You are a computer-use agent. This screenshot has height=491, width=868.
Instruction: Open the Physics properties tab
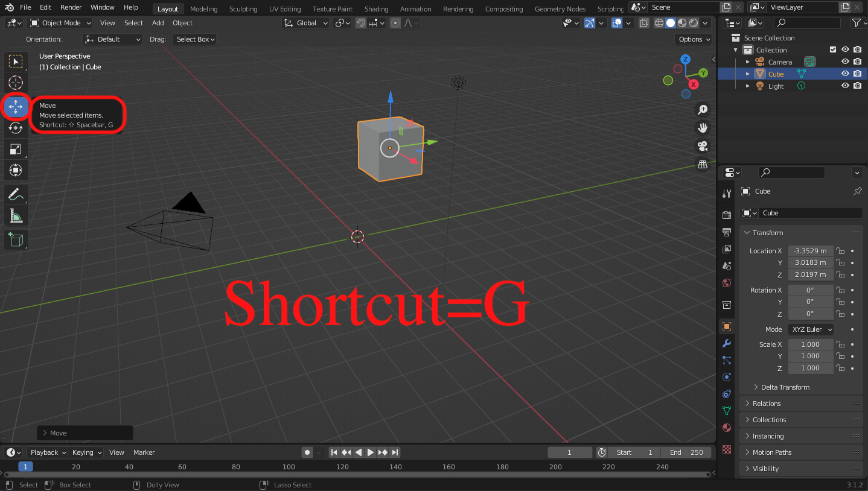pos(727,377)
